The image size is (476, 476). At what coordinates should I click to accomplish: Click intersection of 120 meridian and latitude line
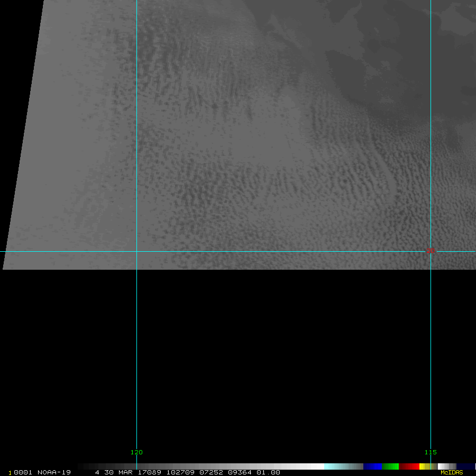point(136,251)
